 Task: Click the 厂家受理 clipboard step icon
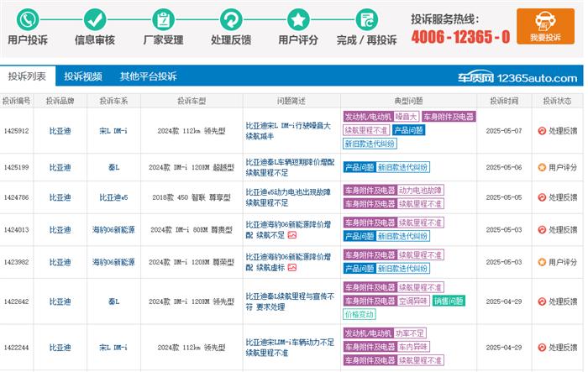163,19
